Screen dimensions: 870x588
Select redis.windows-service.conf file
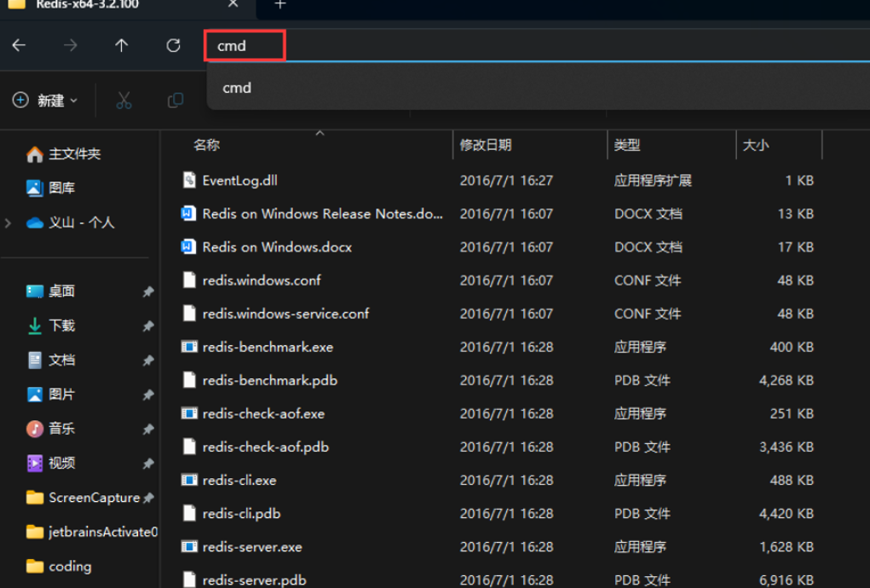click(285, 314)
